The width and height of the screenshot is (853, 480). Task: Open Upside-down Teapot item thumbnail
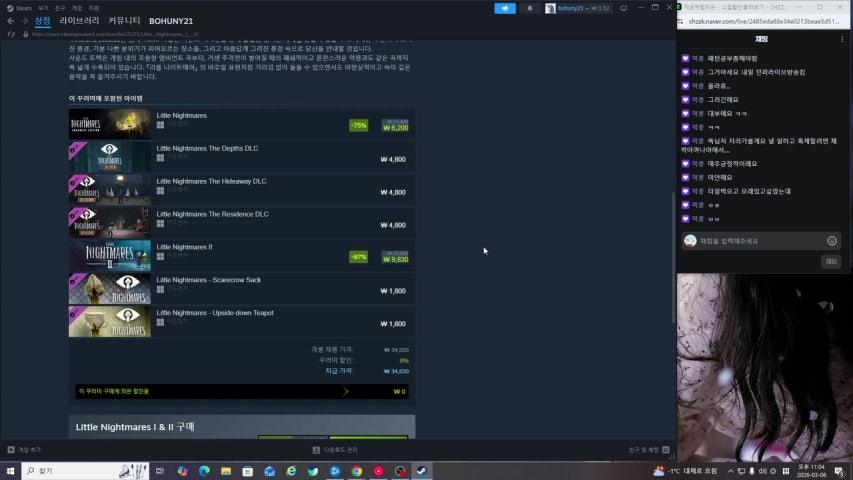(x=109, y=321)
